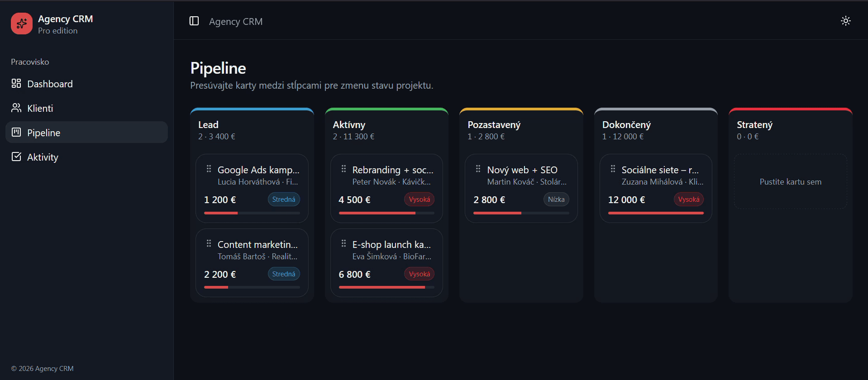
Task: Click drag handle of Rebranding card
Action: (x=343, y=169)
